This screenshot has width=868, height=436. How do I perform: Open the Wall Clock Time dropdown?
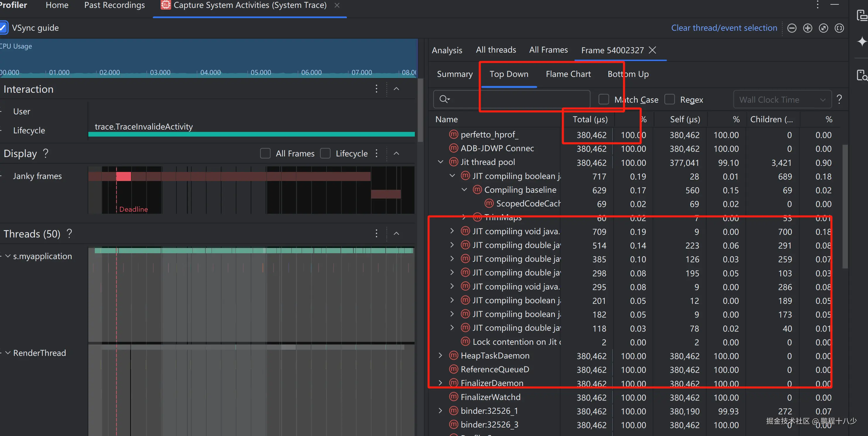click(x=782, y=100)
